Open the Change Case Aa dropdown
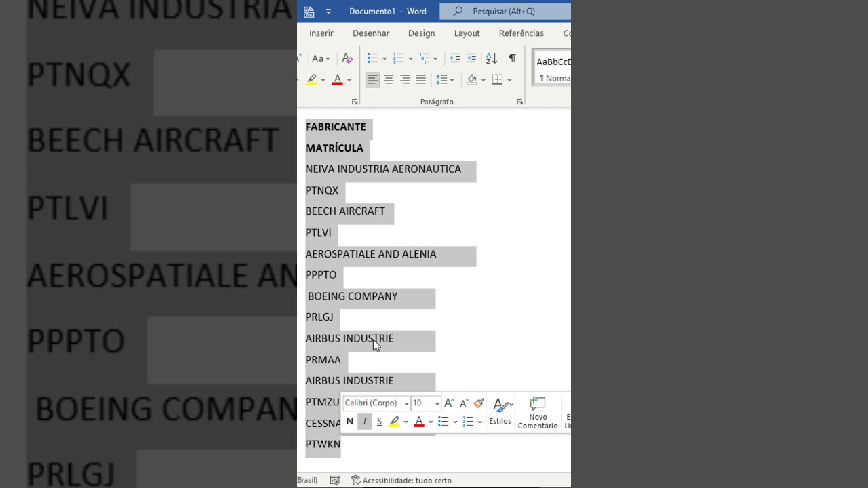Screen dimensions: 868x488 point(321,59)
